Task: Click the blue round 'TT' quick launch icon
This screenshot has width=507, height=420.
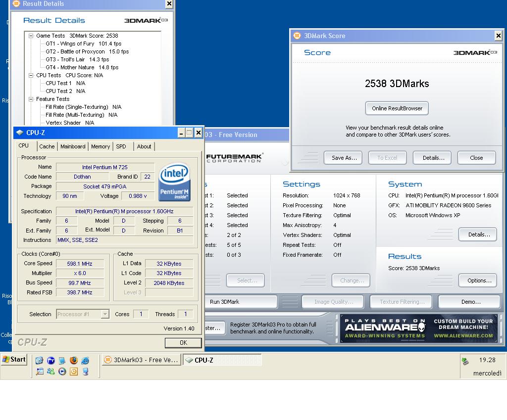Action: click(51, 360)
